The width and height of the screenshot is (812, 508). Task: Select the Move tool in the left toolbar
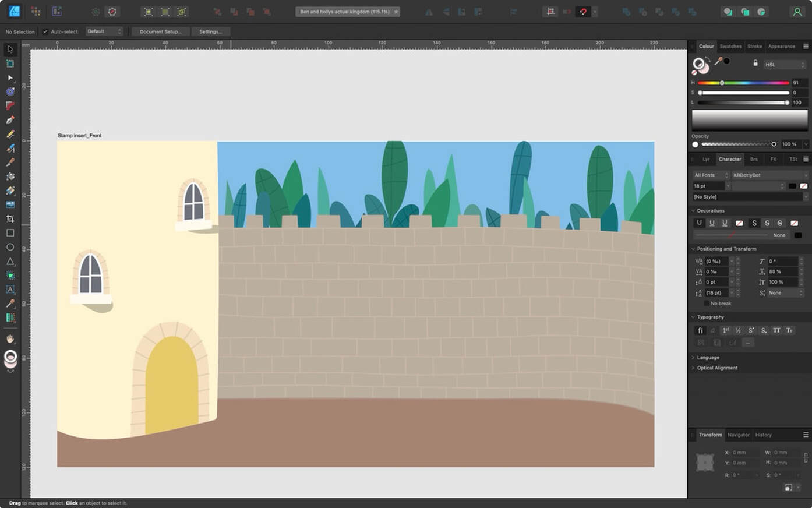(x=10, y=50)
